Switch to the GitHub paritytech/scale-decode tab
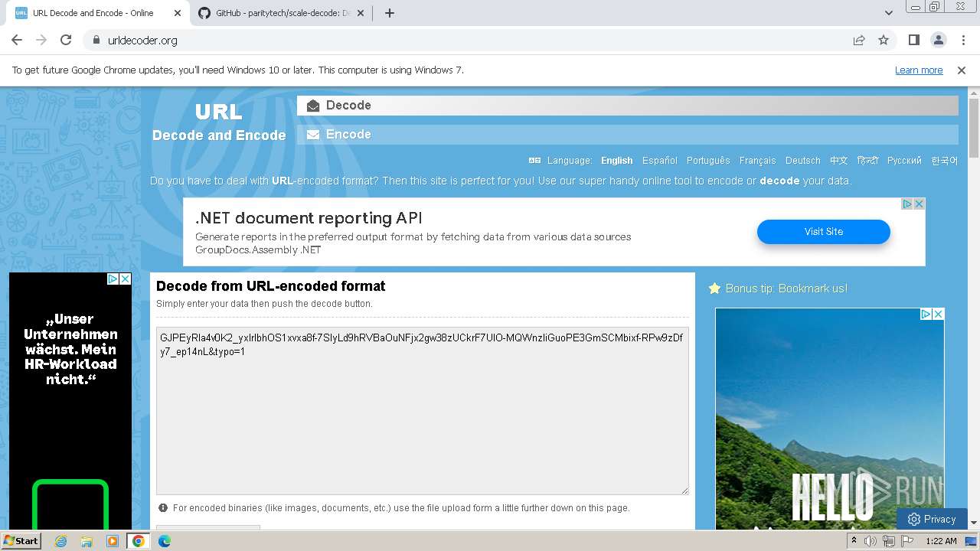Viewport: 980px width, 551px height. click(x=281, y=13)
